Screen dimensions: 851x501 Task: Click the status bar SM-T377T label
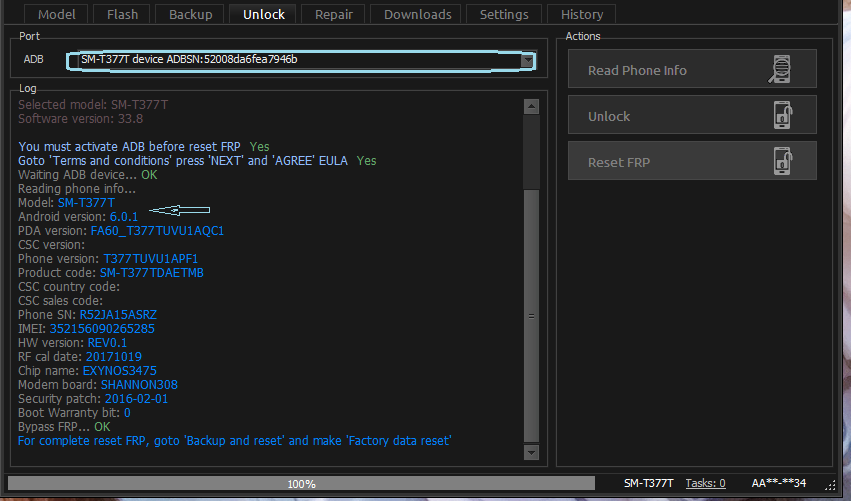[649, 483]
